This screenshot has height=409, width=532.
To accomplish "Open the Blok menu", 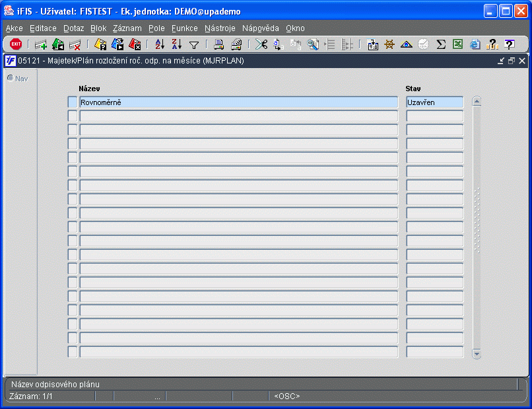I will [x=98, y=28].
